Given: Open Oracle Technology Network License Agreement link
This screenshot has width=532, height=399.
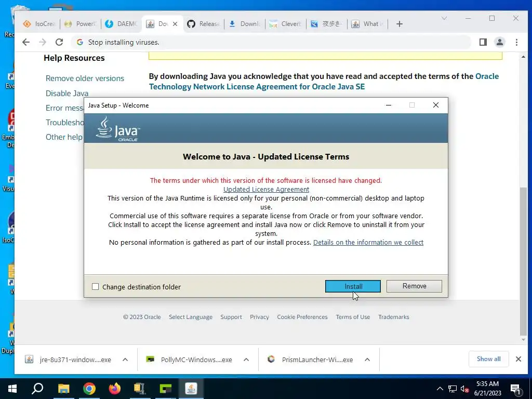Looking at the screenshot, I should pyautogui.click(x=324, y=82).
